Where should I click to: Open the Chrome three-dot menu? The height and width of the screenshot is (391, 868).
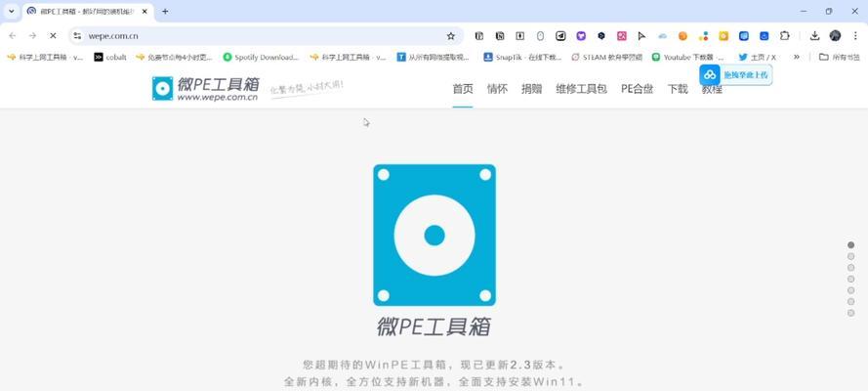coord(855,36)
